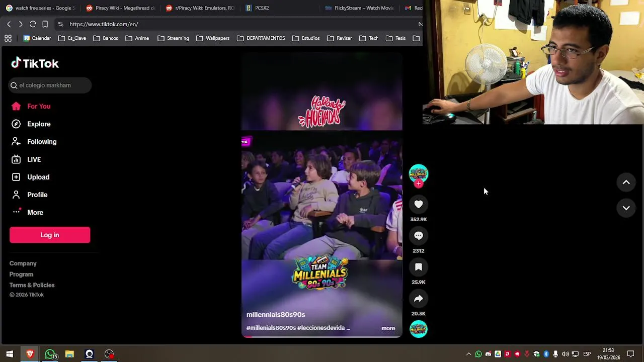Open the LIVE section
The width and height of the screenshot is (644, 362).
tap(26, 159)
